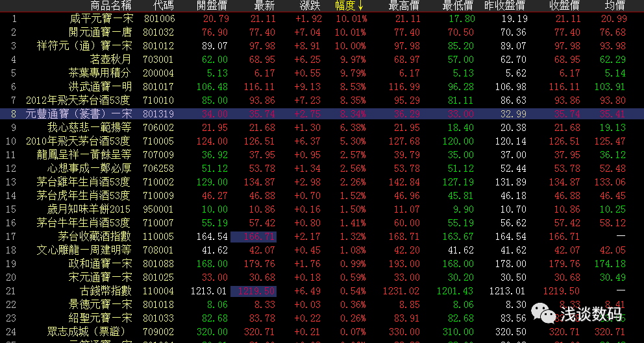Select the row 政和通寶一宋
The width and height of the screenshot is (644, 343).
click(x=322, y=263)
